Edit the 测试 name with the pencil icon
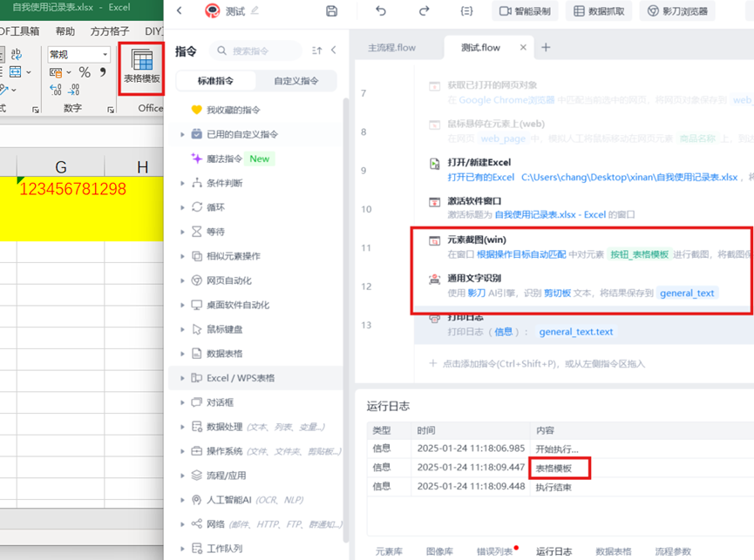 [x=255, y=10]
